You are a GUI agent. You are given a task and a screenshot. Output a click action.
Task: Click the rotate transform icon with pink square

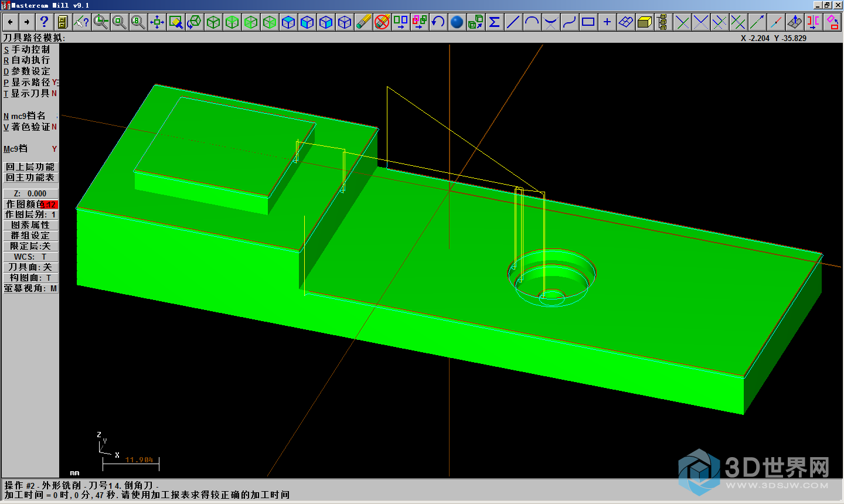pos(832,22)
